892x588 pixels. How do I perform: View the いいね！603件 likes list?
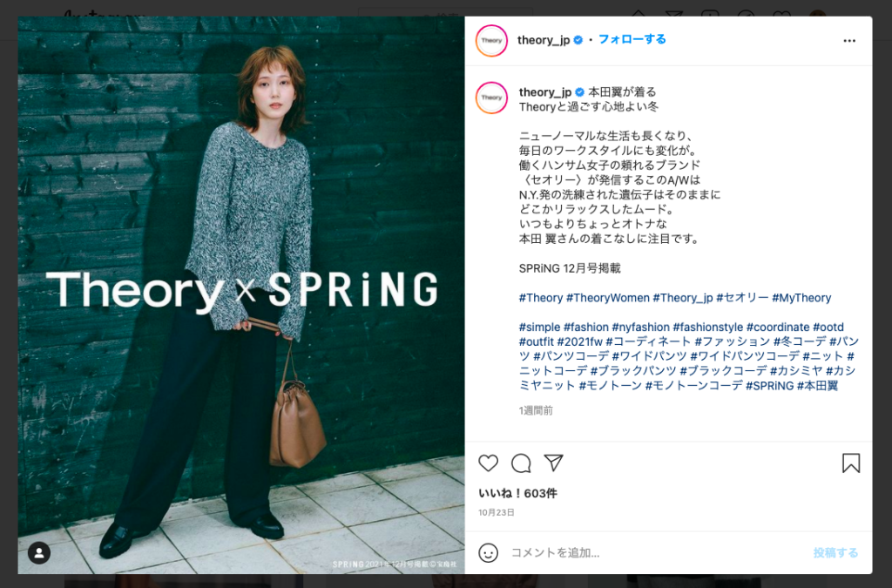(517, 493)
